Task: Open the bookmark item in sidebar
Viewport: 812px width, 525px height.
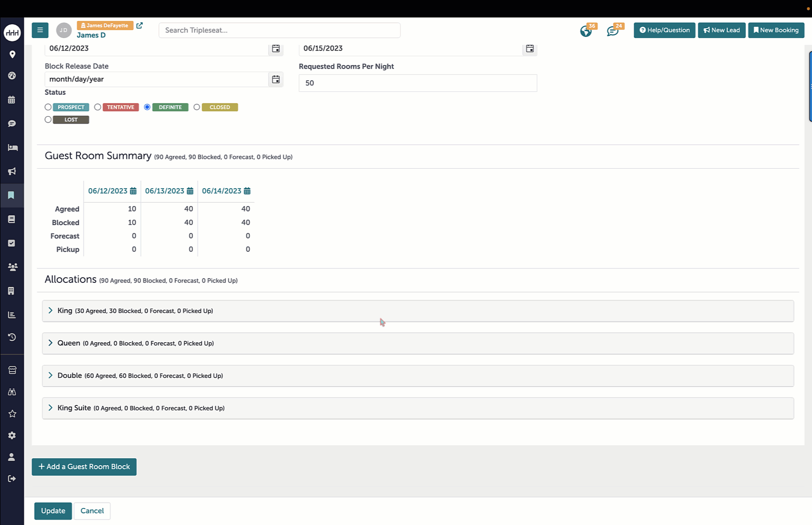Action: (x=12, y=195)
